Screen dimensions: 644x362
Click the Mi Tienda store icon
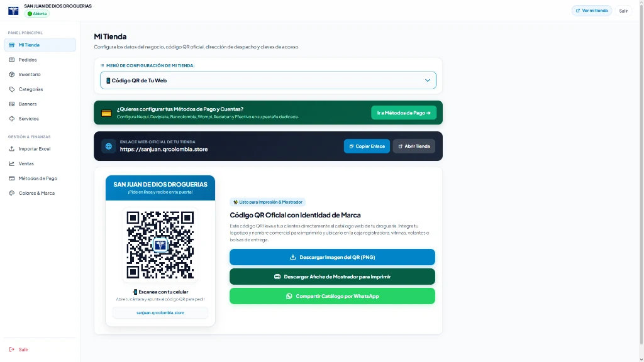(11, 45)
